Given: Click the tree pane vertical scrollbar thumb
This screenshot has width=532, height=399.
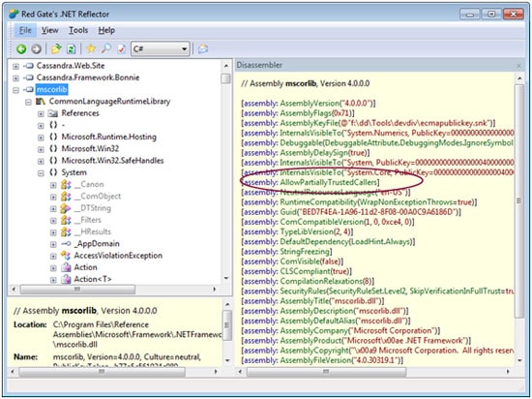Looking at the screenshot, I should (x=225, y=78).
